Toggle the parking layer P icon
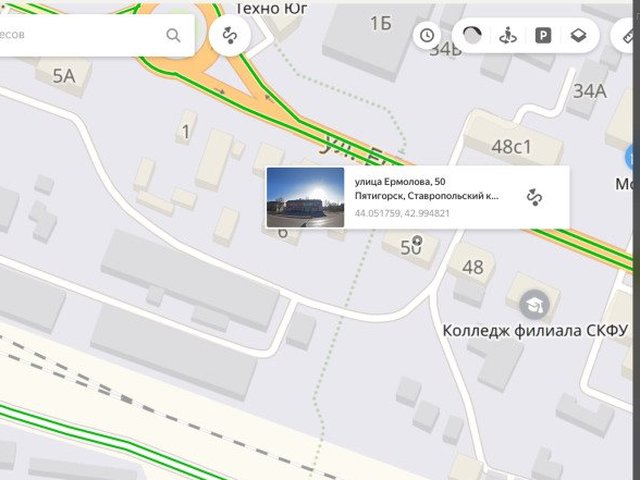 click(x=543, y=36)
